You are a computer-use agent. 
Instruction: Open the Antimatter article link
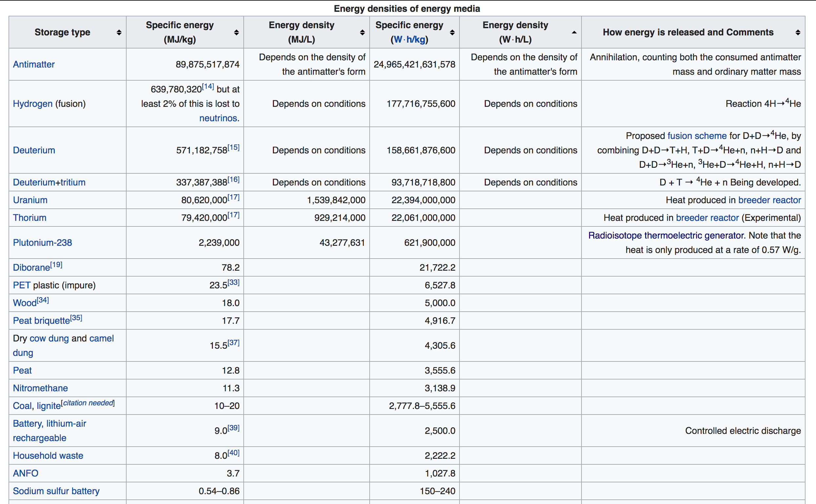click(34, 64)
